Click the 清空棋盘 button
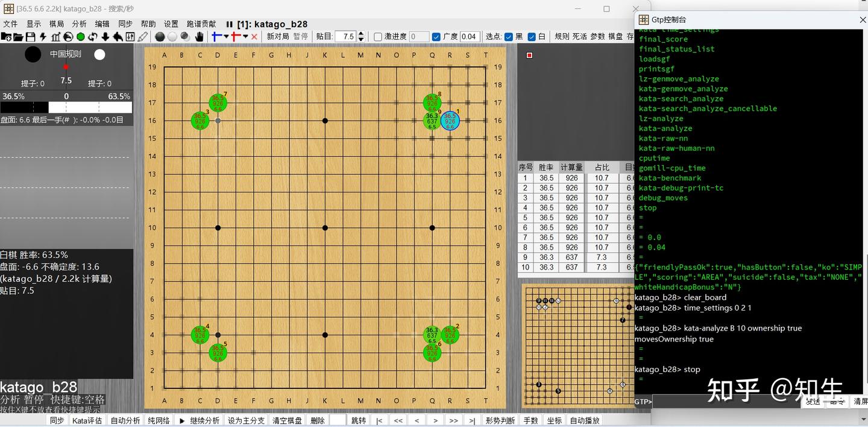 click(286, 420)
